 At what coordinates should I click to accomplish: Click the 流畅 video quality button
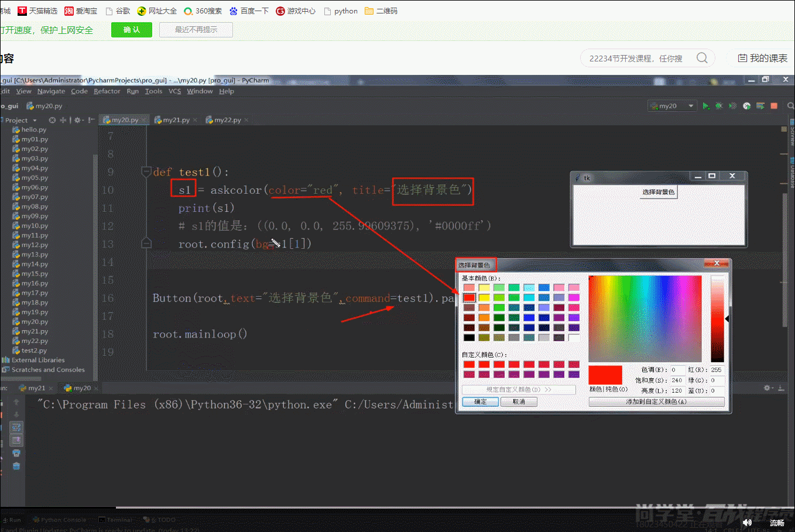pyautogui.click(x=777, y=523)
